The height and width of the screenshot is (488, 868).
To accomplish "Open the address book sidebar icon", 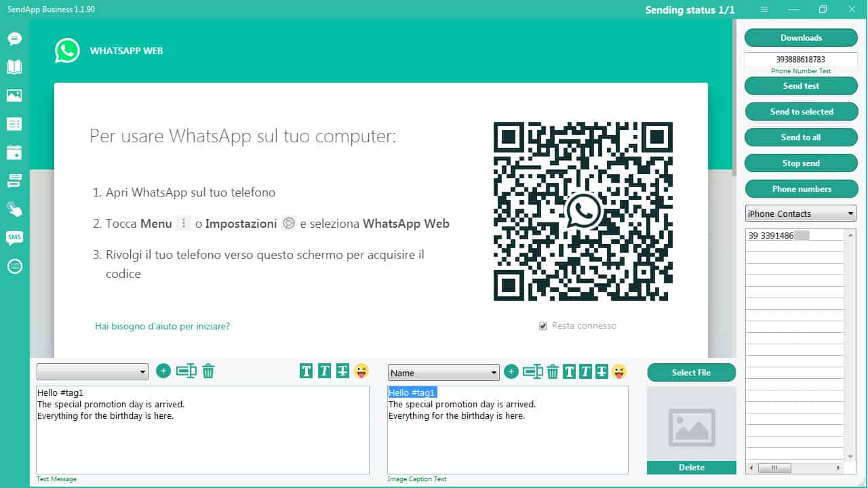I will 14,66.
